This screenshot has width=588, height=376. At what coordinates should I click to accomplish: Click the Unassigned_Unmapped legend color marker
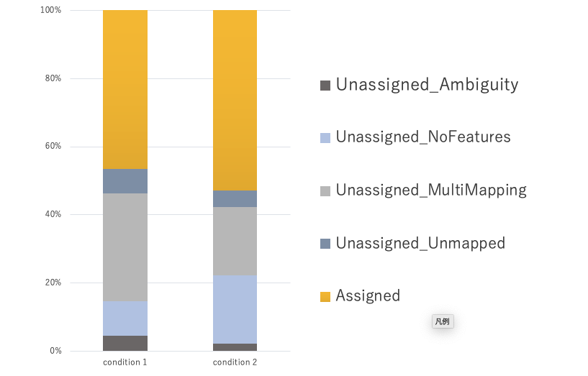coord(325,244)
